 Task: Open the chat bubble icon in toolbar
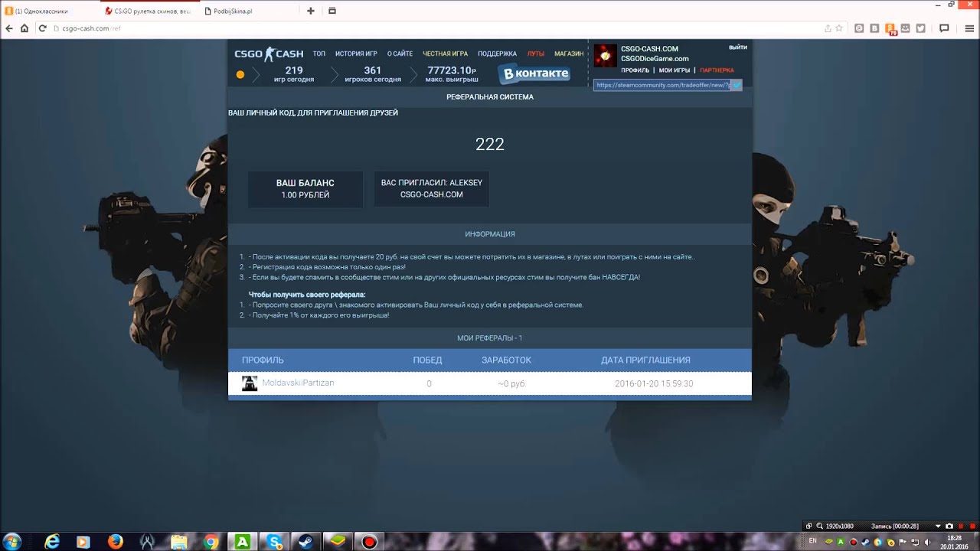pos(944,28)
